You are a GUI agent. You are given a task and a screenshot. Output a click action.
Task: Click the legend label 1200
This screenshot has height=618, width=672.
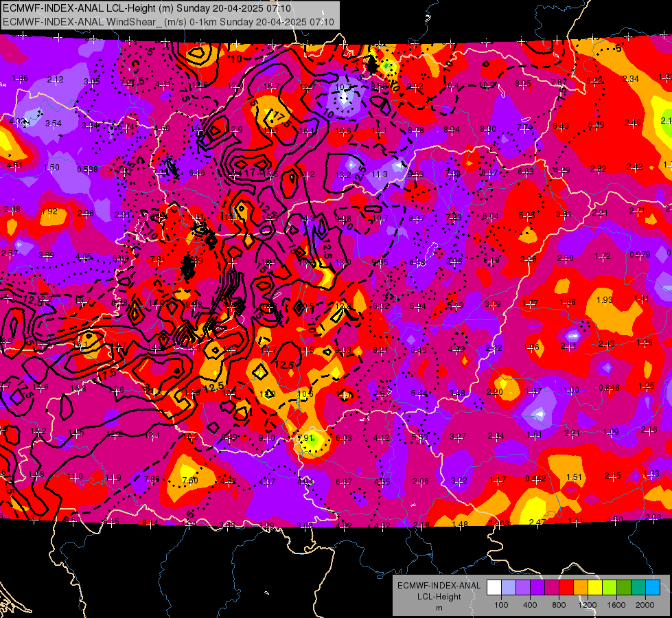coord(587,605)
